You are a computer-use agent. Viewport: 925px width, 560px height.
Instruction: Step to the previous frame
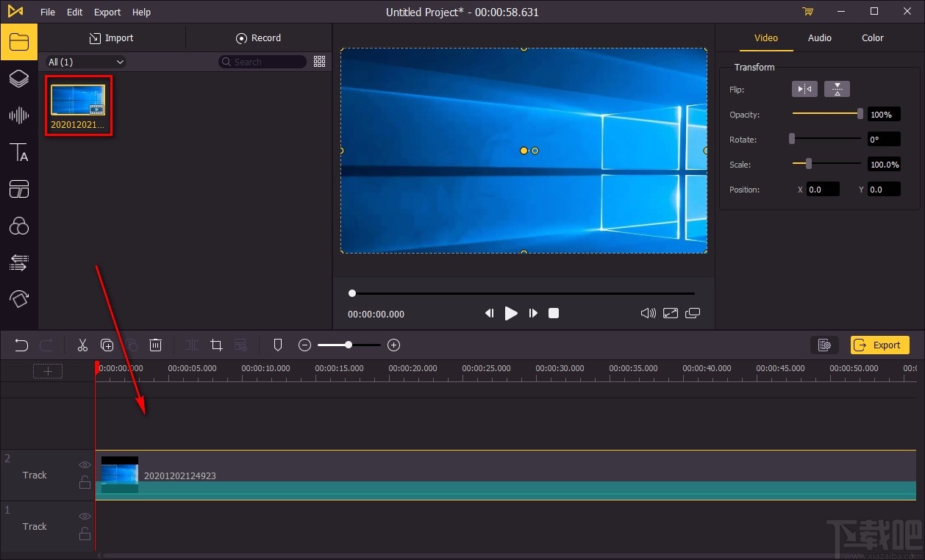[x=489, y=313]
